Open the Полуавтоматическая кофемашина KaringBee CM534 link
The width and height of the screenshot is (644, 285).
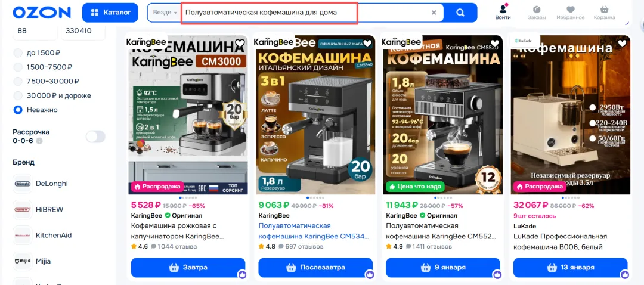[314, 231]
